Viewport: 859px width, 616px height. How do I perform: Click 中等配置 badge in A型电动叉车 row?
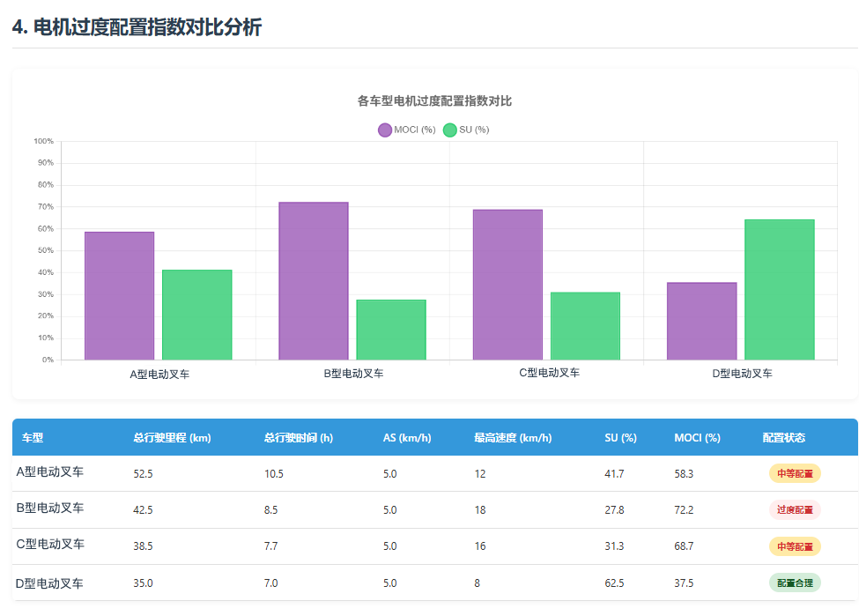[795, 474]
